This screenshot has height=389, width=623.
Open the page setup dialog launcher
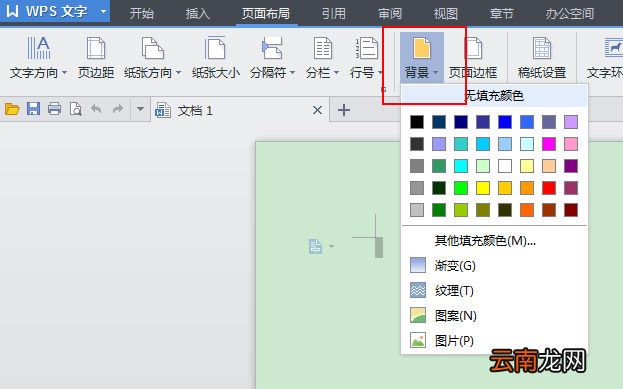[384, 89]
